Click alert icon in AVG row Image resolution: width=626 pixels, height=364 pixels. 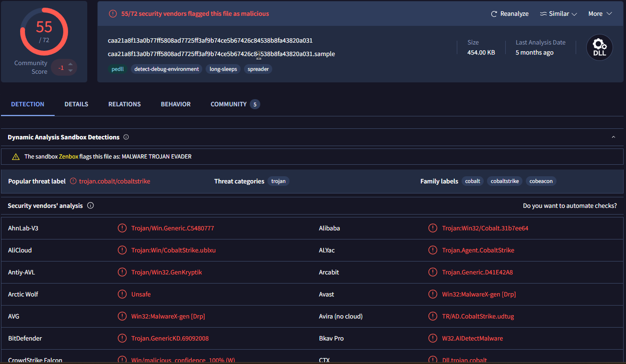coord(122,316)
